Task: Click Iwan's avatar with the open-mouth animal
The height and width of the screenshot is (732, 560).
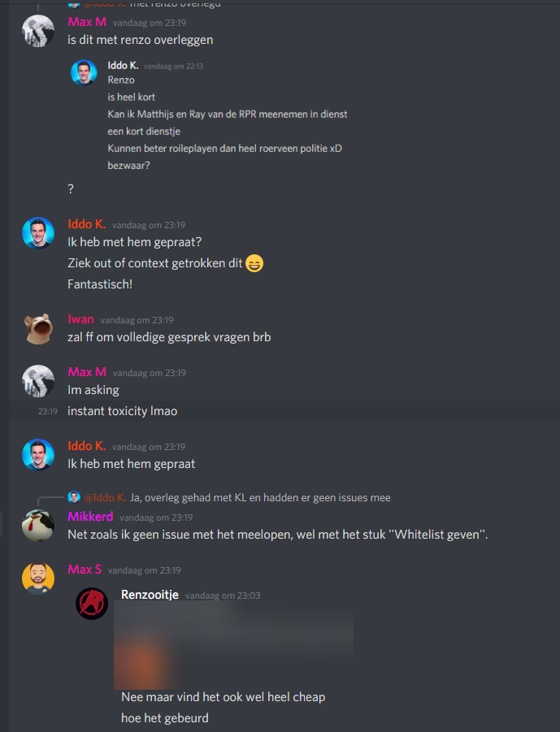Action: click(38, 329)
